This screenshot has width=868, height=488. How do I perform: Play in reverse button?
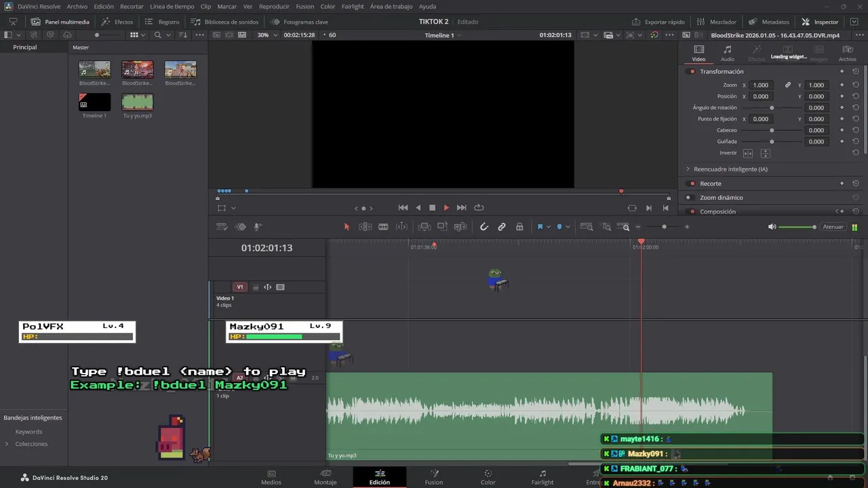point(418,208)
